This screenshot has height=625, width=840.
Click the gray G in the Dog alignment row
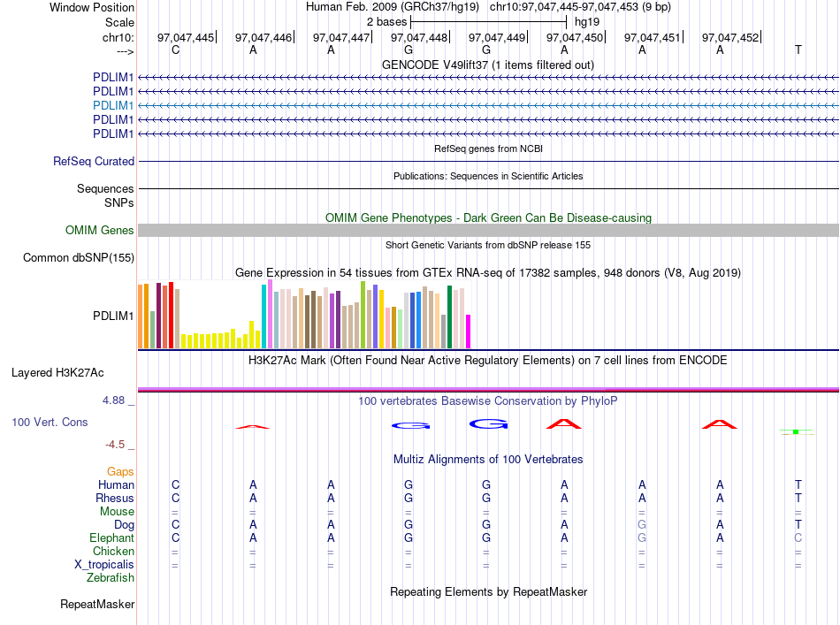(642, 524)
